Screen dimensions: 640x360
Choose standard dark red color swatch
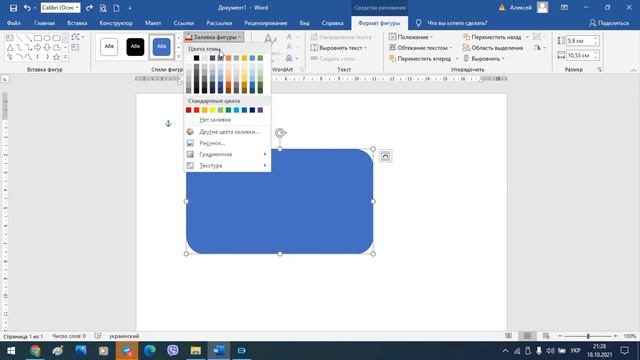click(188, 110)
